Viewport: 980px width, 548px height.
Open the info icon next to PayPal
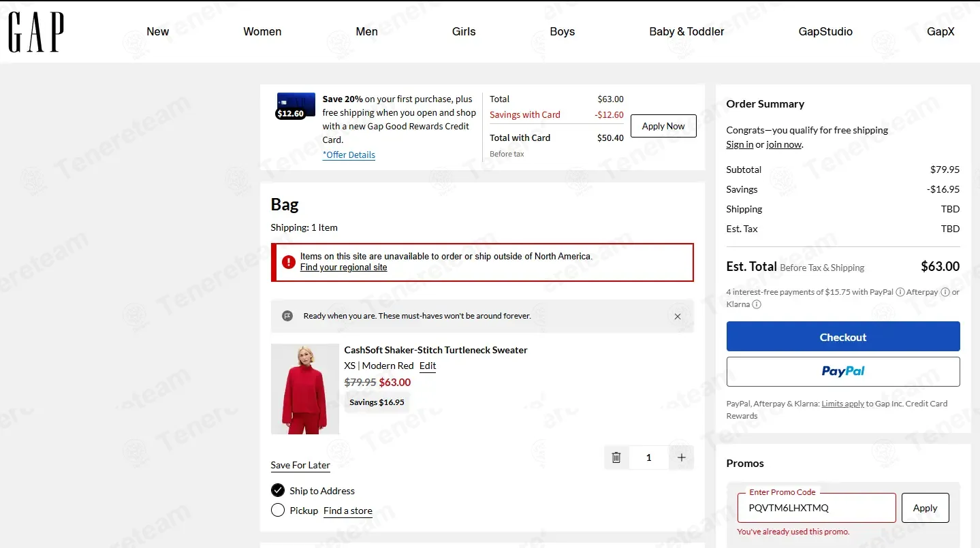pos(900,292)
